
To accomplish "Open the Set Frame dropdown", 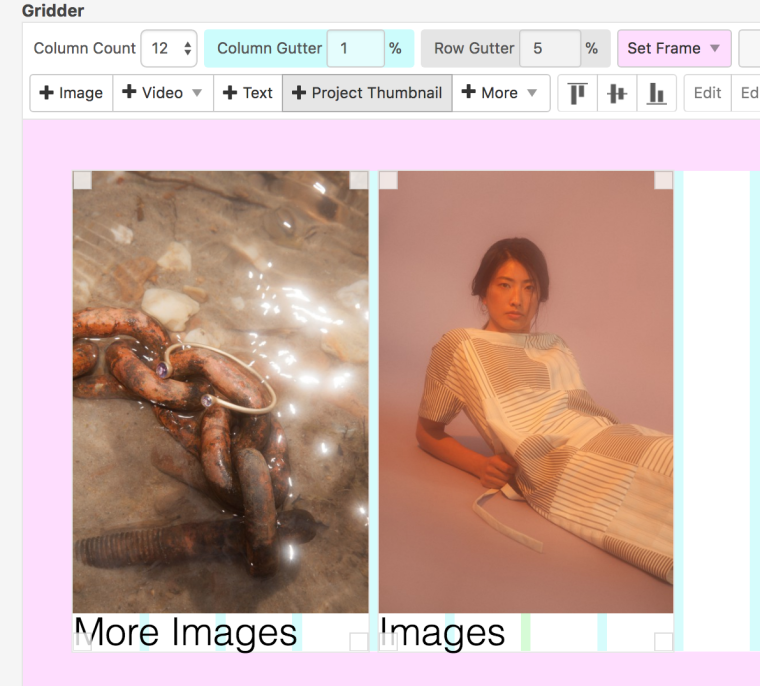I will (674, 48).
